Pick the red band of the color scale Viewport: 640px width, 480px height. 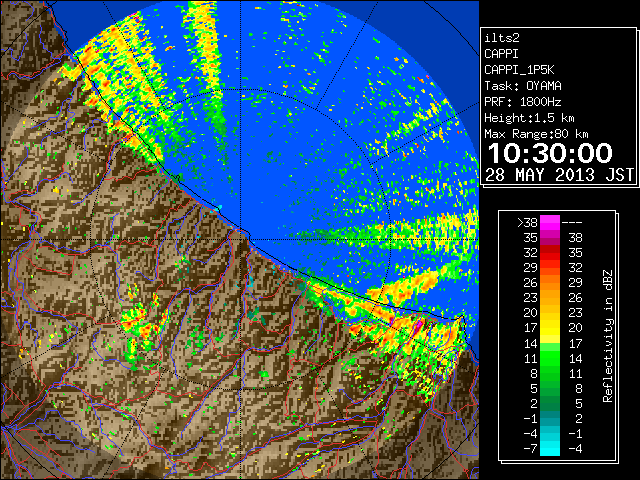click(x=550, y=253)
